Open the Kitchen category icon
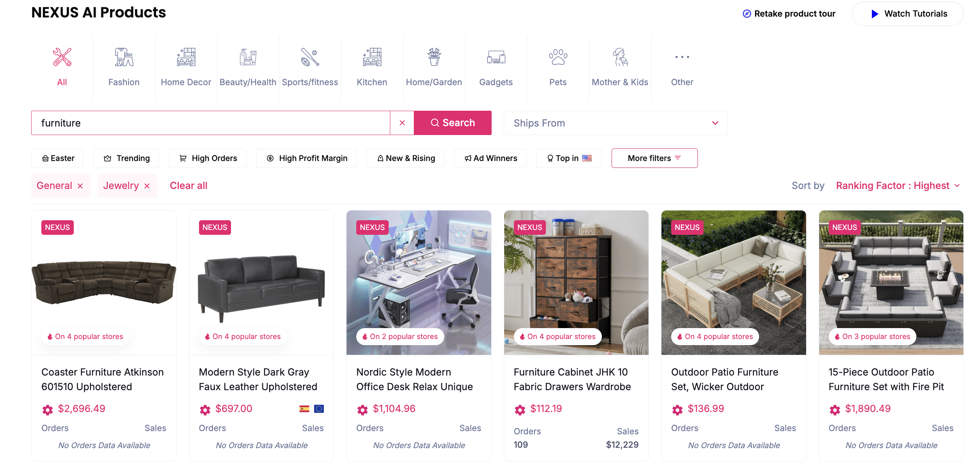This screenshot has width=980, height=468. 372,57
